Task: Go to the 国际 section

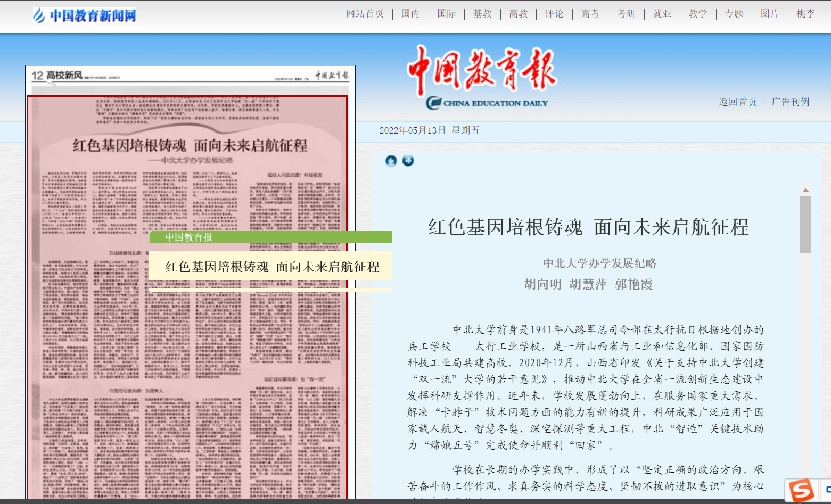Action: click(x=446, y=14)
